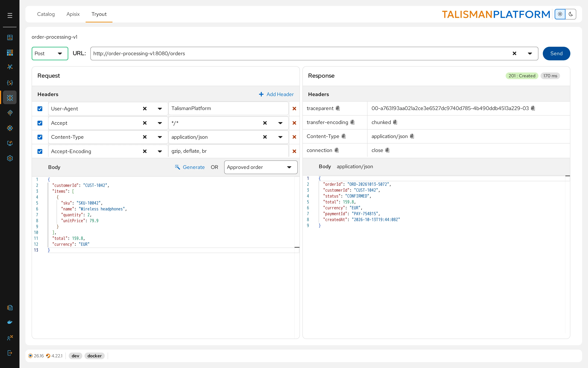Copy the close header value
588x368 pixels.
387,150
